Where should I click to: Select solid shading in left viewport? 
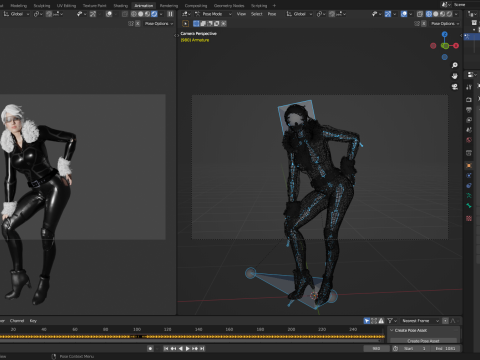pyautogui.click(x=140, y=14)
